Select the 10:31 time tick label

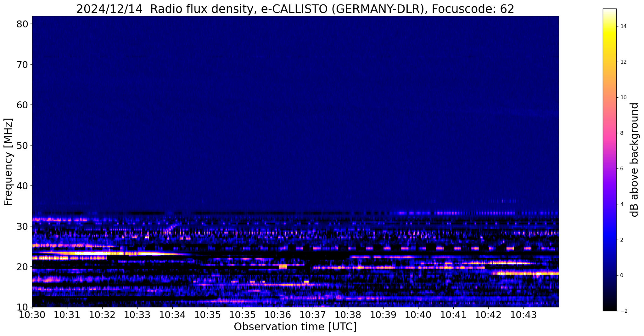67,315
